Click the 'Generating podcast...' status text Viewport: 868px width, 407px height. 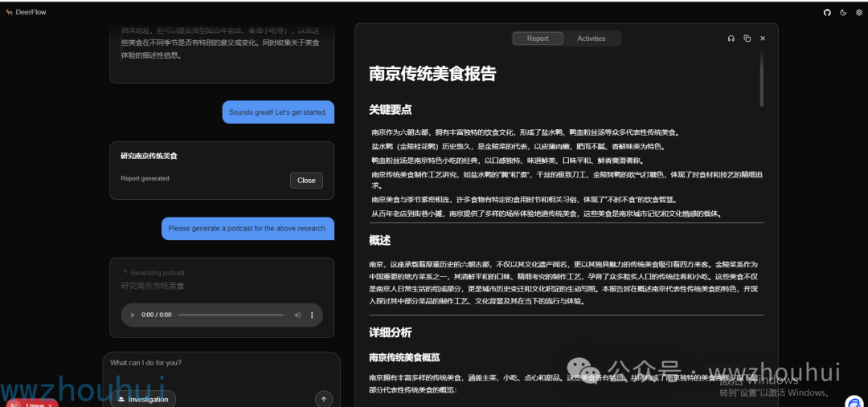click(x=159, y=273)
